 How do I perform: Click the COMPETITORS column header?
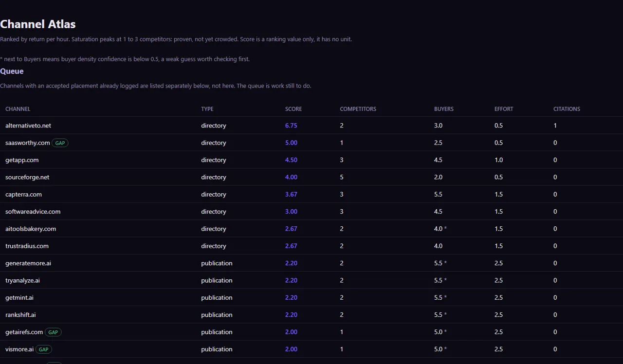click(x=358, y=109)
